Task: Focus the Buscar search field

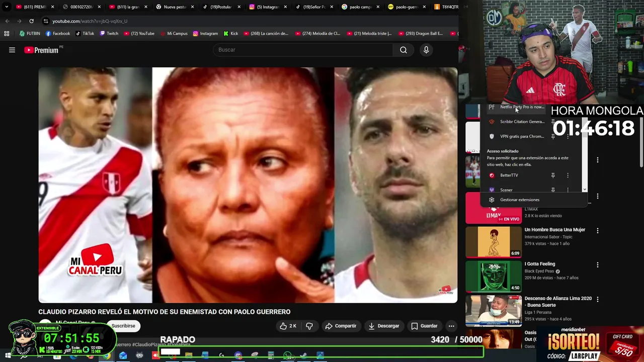Action: click(303, 50)
